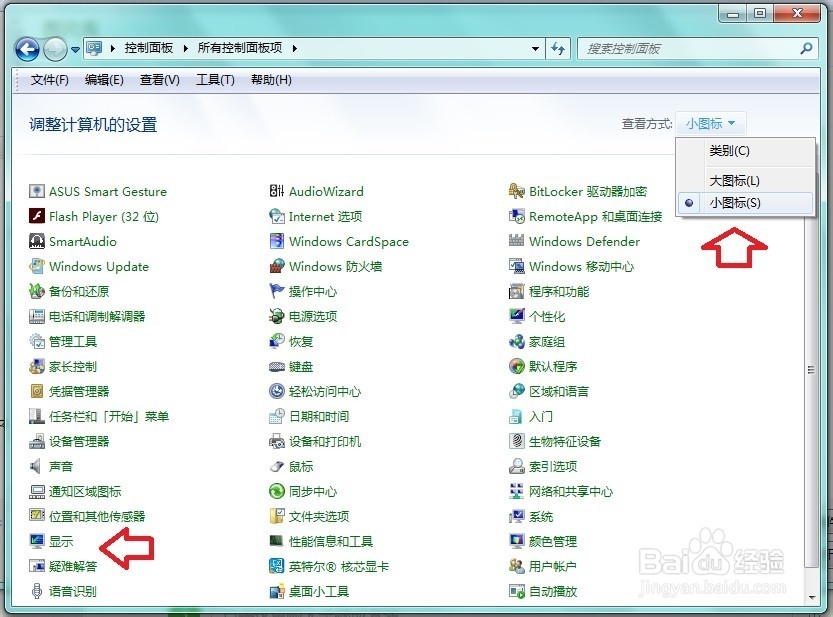Click the 操作中心 flag icon
This screenshot has height=617, width=833.
pos(277,291)
